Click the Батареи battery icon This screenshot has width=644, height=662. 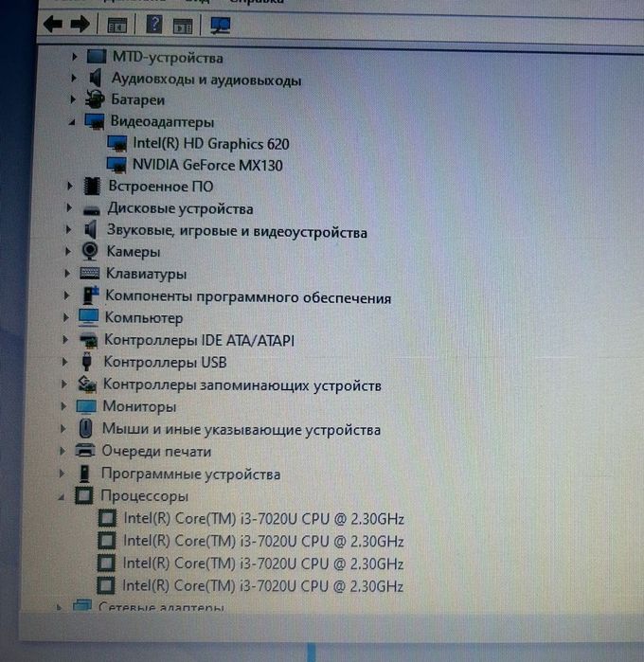click(95, 99)
